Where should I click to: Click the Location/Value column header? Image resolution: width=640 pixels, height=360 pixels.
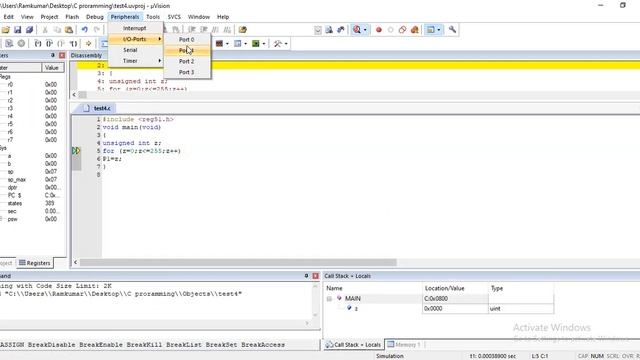455,288
